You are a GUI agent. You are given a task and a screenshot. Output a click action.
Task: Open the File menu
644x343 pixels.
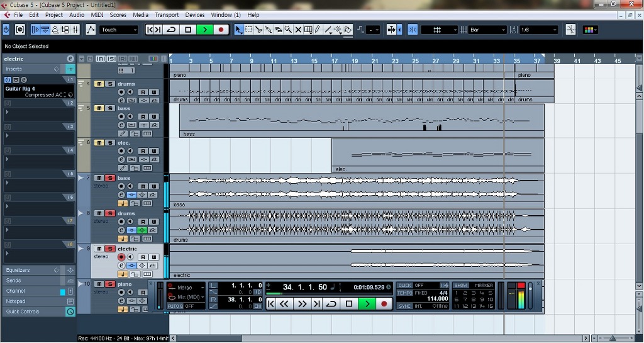click(x=18, y=14)
